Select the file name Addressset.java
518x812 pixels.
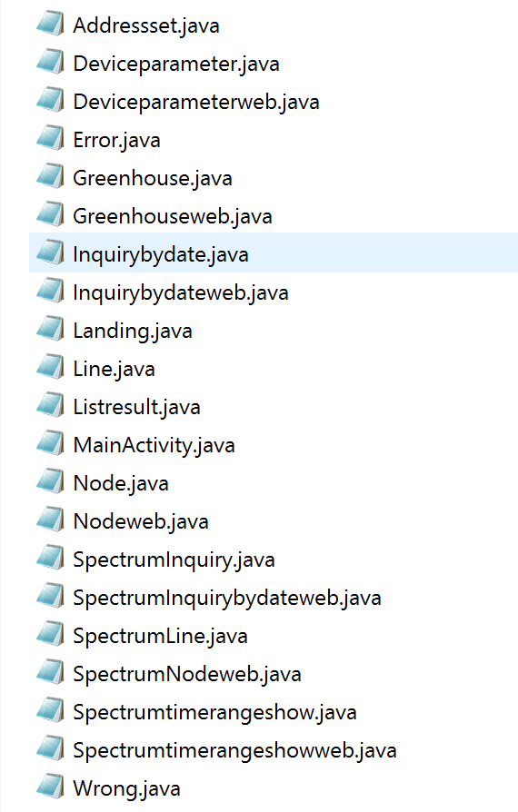146,26
